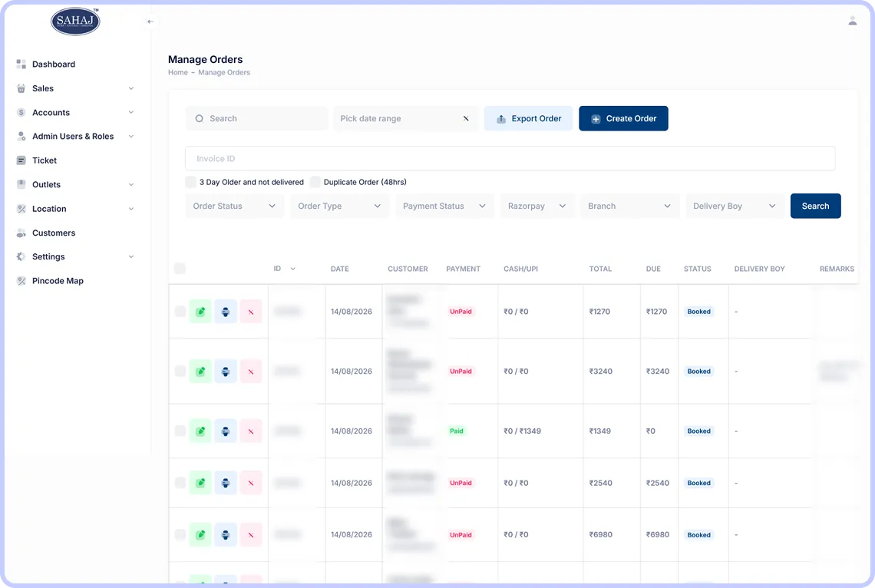Edit the ₹1270 order
Image resolution: width=875 pixels, height=588 pixels.
pyautogui.click(x=200, y=312)
